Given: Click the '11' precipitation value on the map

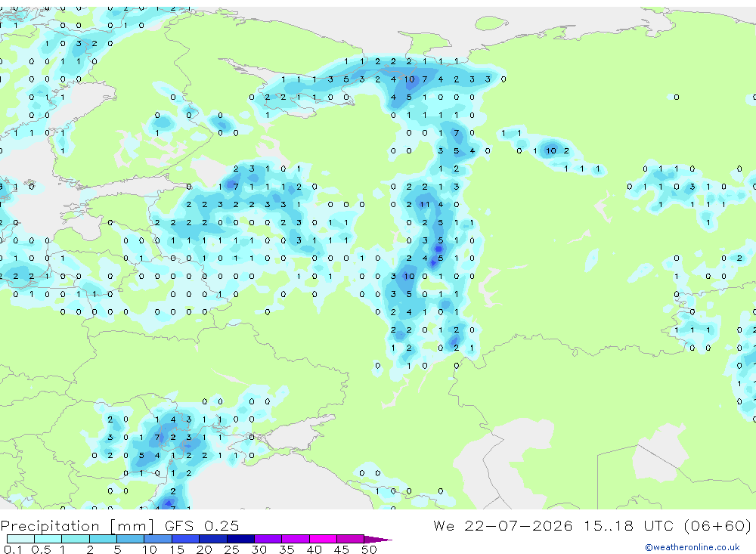Looking at the screenshot, I should click(x=424, y=204).
